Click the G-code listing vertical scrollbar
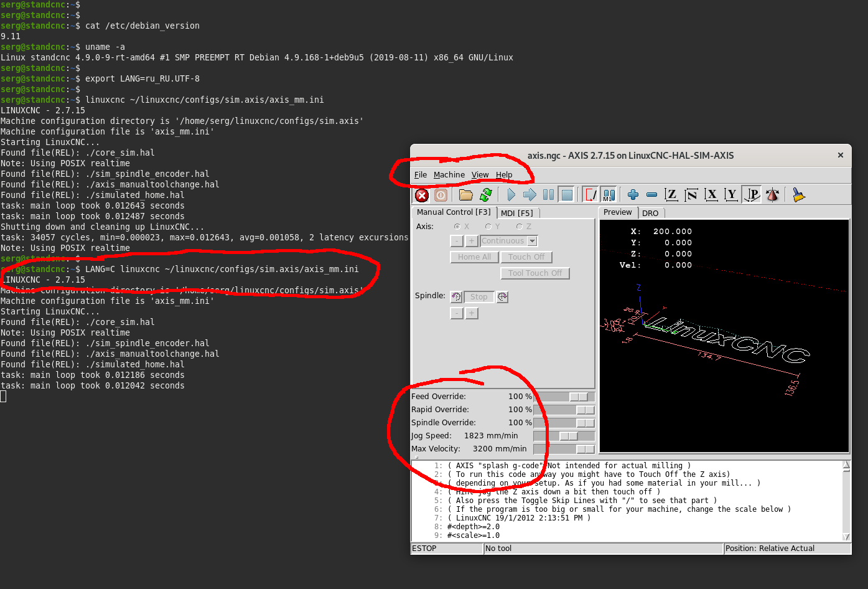Image resolution: width=868 pixels, height=589 pixels. (x=846, y=501)
